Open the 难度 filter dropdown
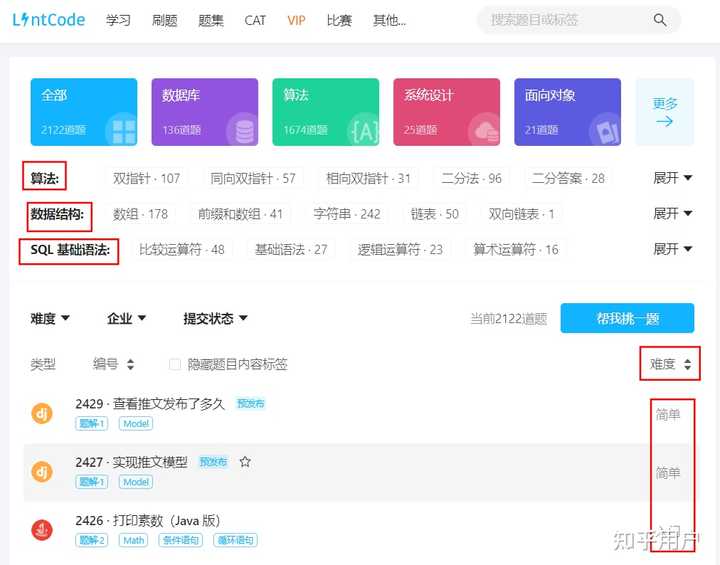Screen dimensions: 720x565 [x=50, y=318]
